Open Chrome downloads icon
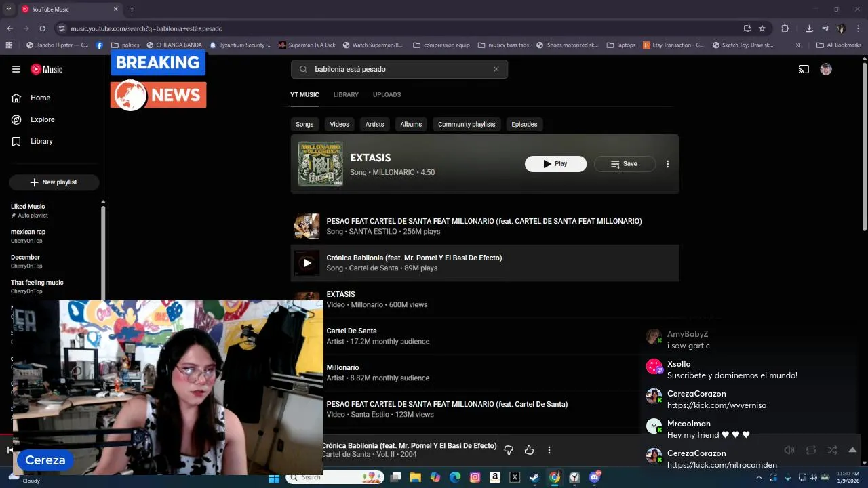868x488 pixels. 809,28
